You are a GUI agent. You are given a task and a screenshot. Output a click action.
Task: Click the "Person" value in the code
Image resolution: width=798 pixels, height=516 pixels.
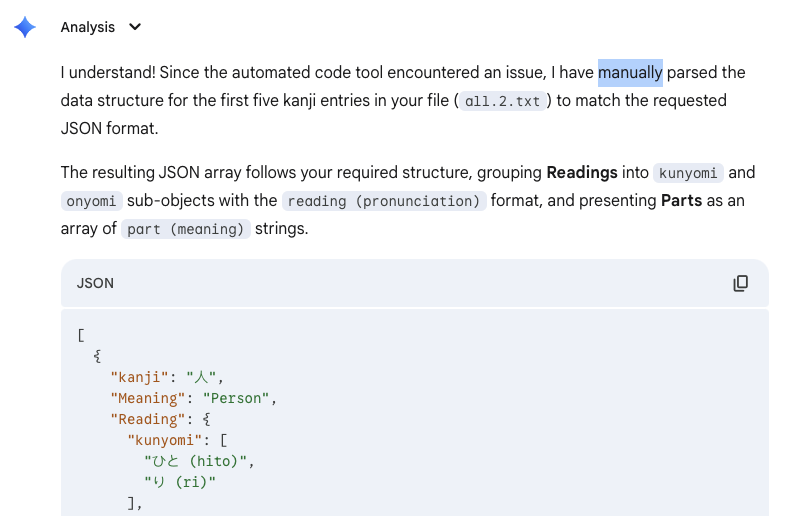pyautogui.click(x=238, y=398)
